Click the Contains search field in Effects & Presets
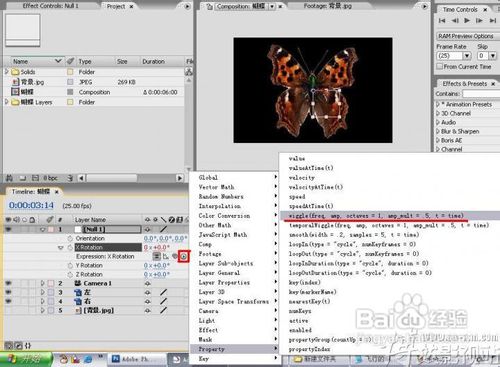This screenshot has height=367, width=500. coord(481,94)
